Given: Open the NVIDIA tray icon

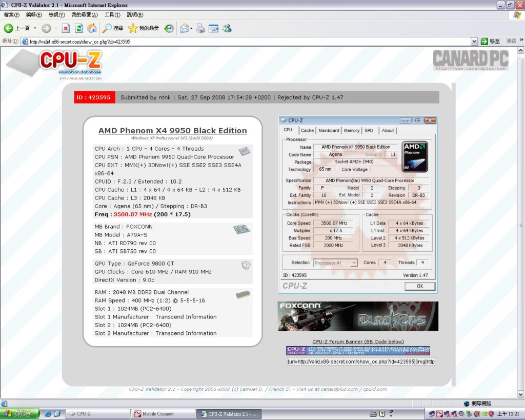Looking at the screenshot, I should pos(484,414).
